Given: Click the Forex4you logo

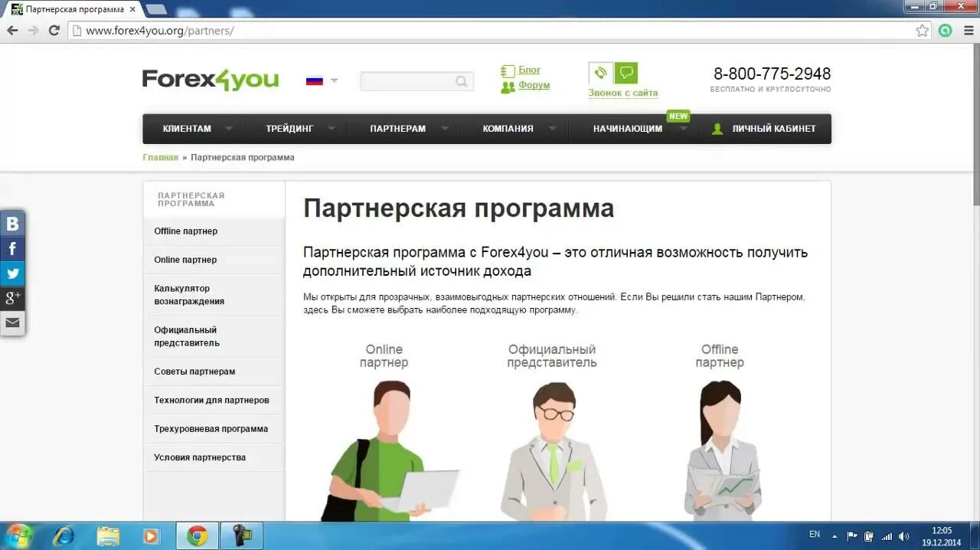Looking at the screenshot, I should pos(211,80).
